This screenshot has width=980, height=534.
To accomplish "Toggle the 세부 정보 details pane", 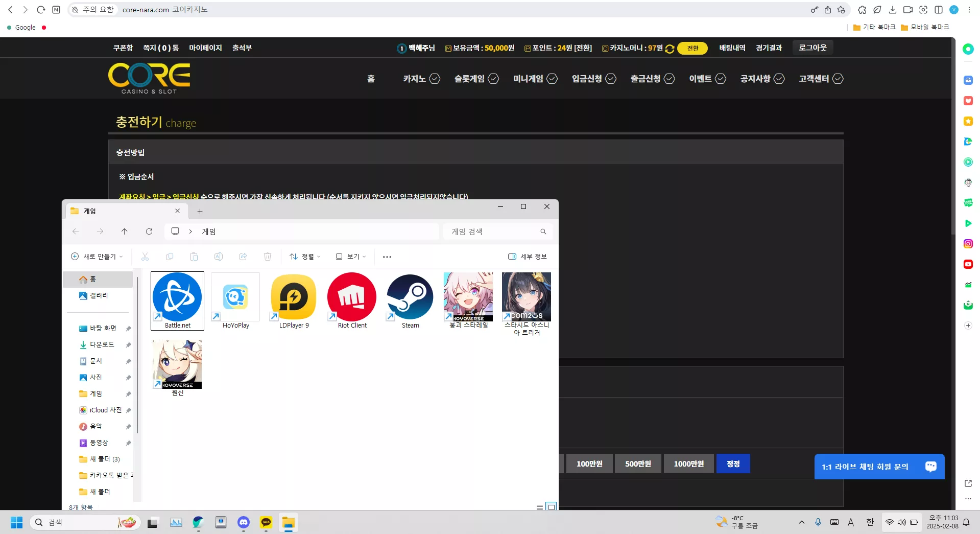I will [528, 257].
